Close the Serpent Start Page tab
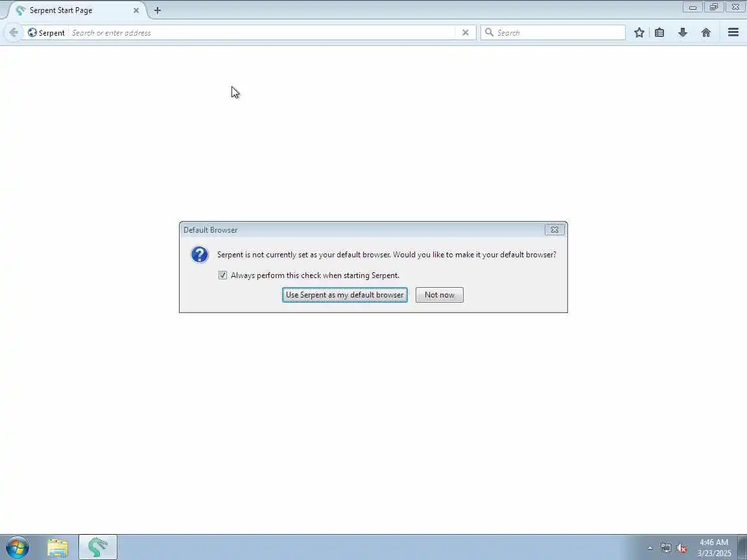 pos(136,10)
